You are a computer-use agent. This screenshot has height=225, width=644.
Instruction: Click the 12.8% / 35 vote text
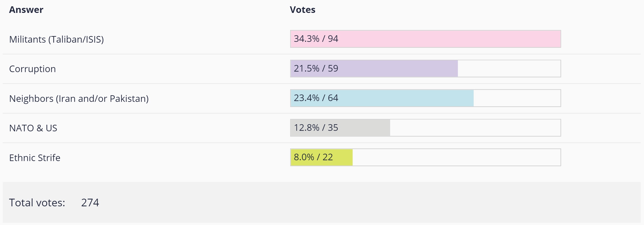pos(316,128)
